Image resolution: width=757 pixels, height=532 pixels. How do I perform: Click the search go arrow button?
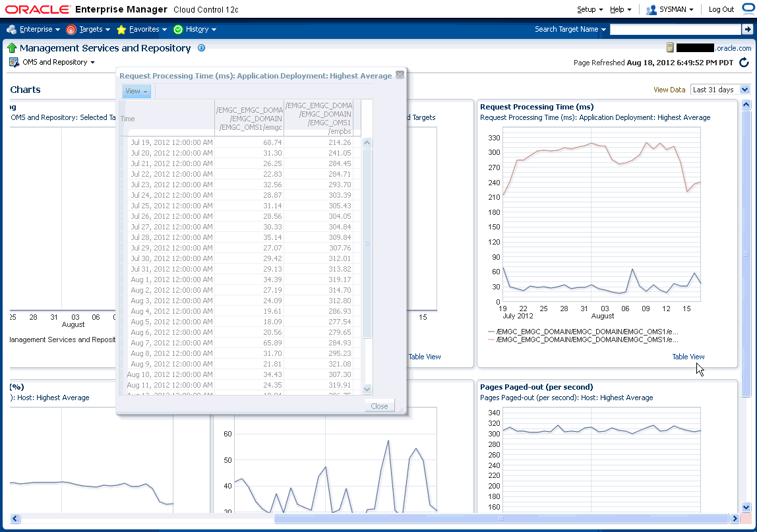(747, 30)
